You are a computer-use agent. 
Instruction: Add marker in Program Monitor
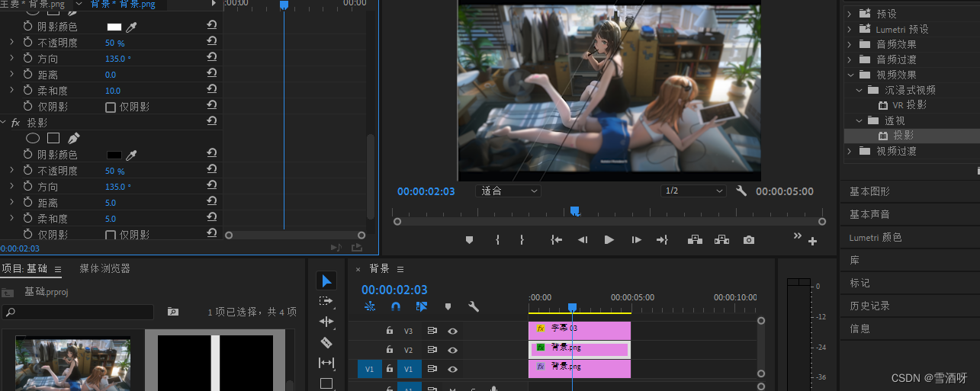tap(469, 239)
